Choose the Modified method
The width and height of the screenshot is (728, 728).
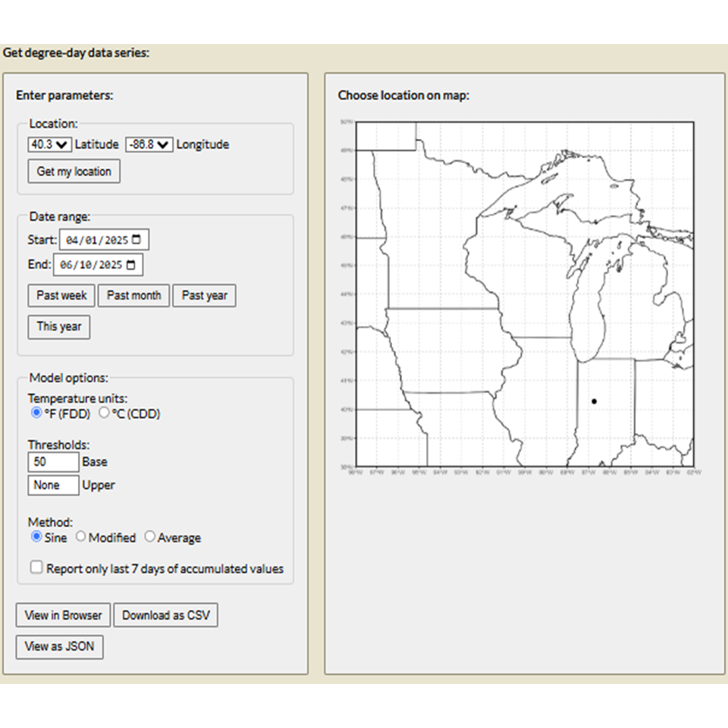point(80,537)
